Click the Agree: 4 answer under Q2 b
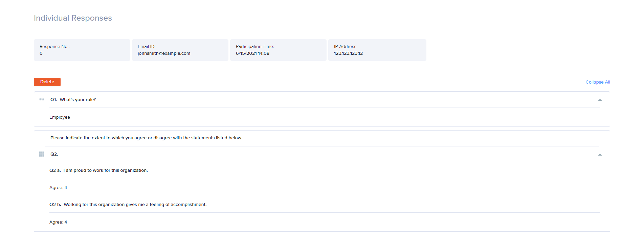Screen dimensions: 644x232 click(58, 222)
